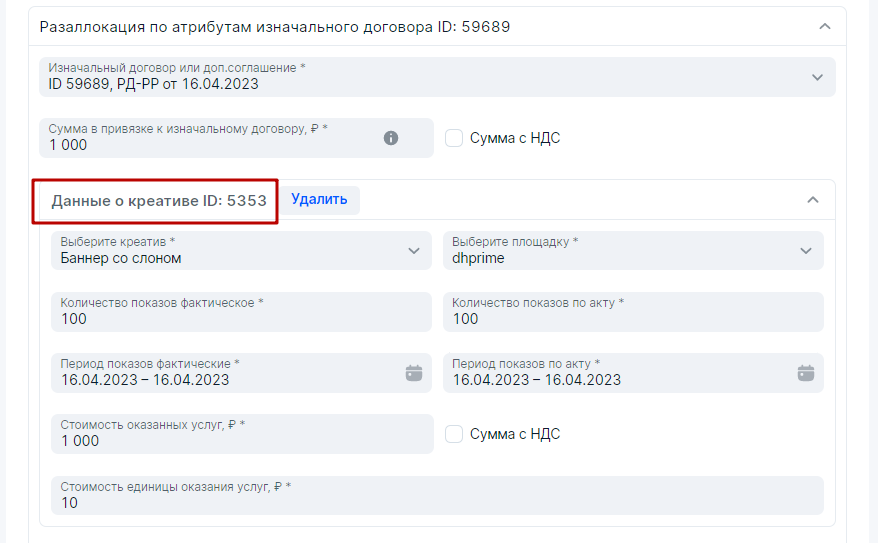Click date range text in Период показов по акту
The image size is (878, 543).
(537, 380)
